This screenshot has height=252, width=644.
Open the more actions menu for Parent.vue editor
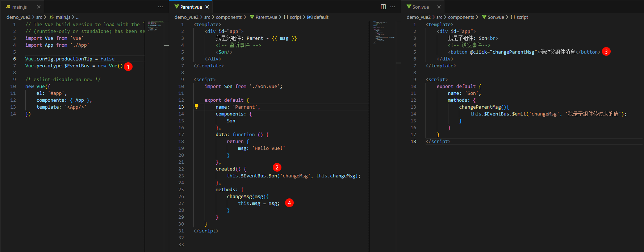tap(393, 7)
